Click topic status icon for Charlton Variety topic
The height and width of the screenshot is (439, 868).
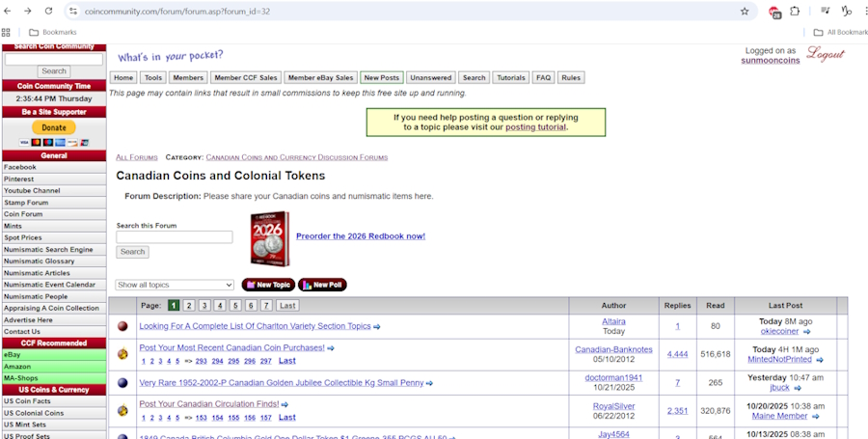122,327
